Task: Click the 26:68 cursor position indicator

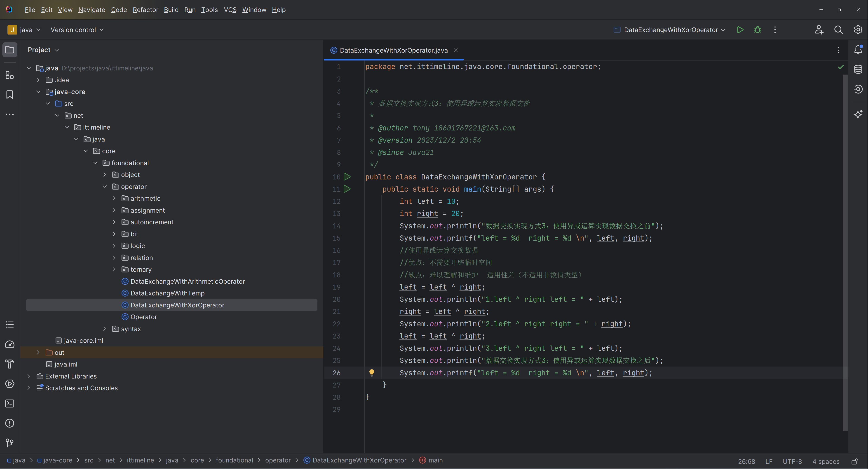Action: pos(746,461)
